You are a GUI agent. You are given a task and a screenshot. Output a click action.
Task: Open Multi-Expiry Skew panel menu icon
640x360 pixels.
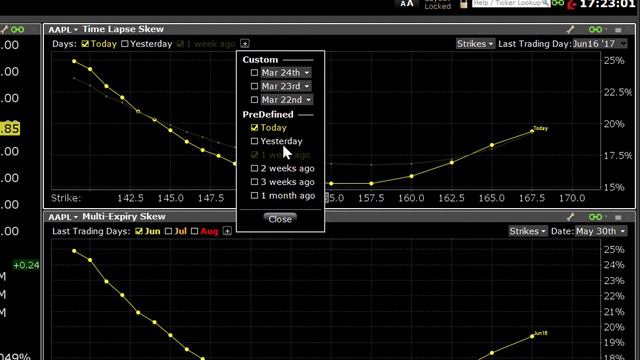pos(618,217)
